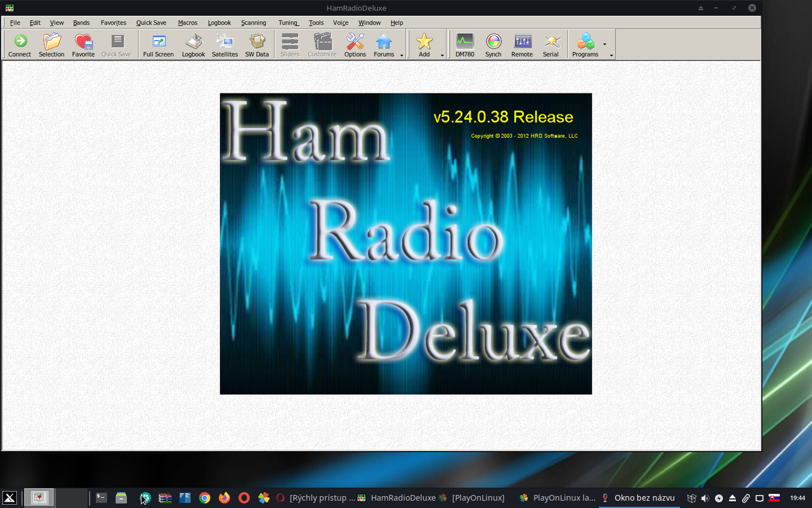
Task: Open toolbar options arrow after Programs
Action: 612,55
